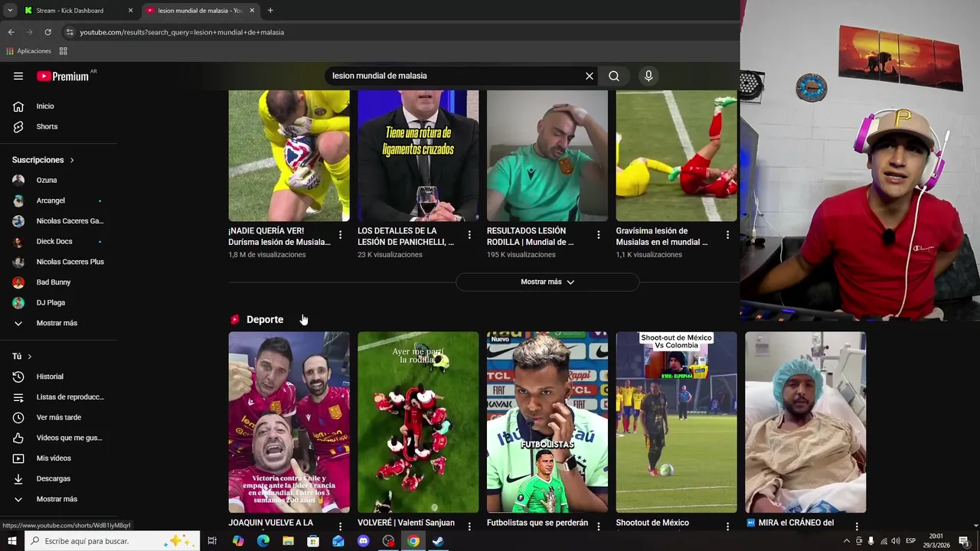The height and width of the screenshot is (551, 980).
Task: Click the YouTube Premium logo
Action: point(63,76)
